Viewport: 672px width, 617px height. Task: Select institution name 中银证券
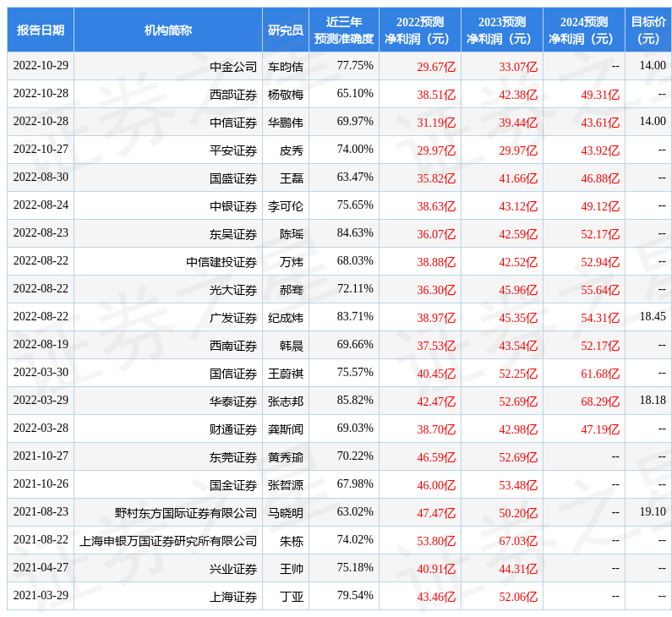(233, 206)
